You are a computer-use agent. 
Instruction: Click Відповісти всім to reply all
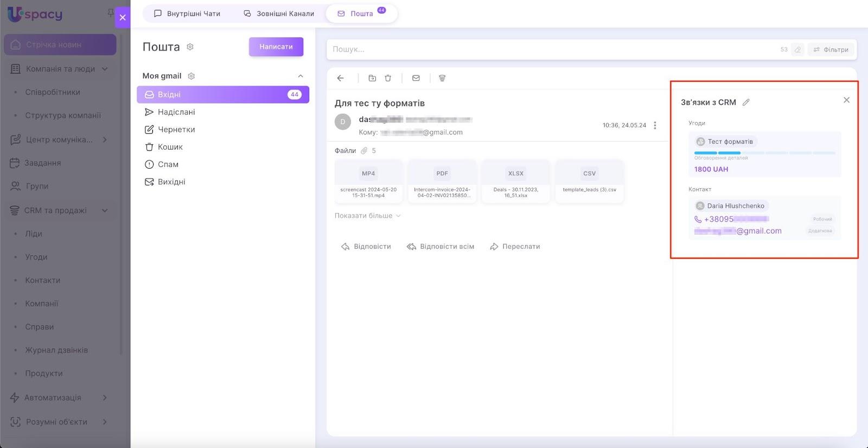(441, 247)
